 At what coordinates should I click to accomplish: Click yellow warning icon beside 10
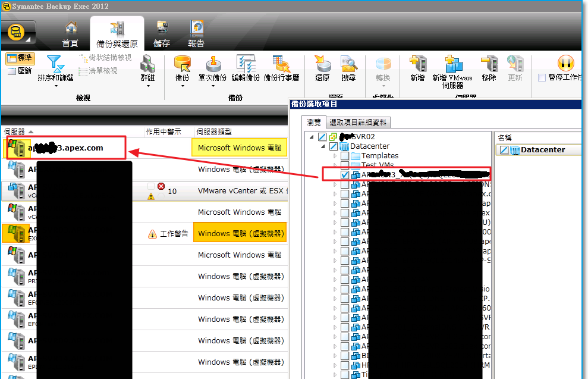click(x=151, y=196)
